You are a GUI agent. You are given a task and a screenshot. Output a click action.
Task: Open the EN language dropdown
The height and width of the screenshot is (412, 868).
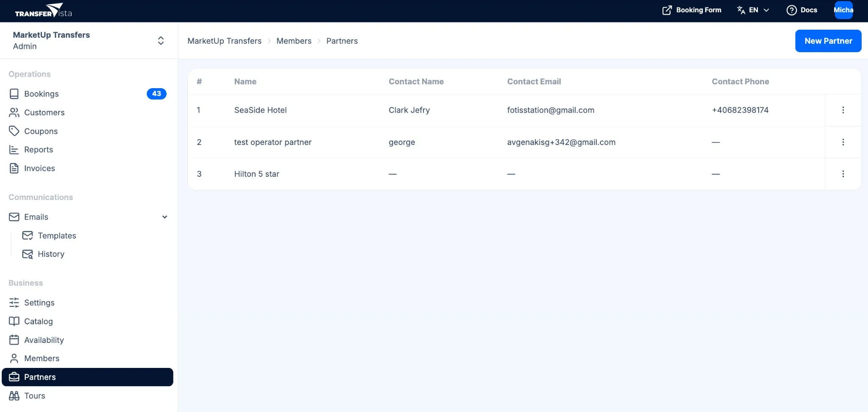pos(754,10)
